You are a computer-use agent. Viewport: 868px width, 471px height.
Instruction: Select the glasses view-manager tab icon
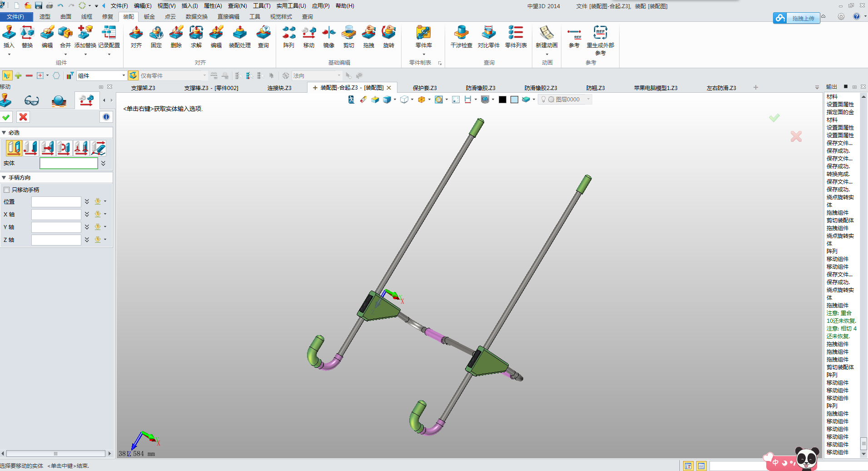(32, 100)
